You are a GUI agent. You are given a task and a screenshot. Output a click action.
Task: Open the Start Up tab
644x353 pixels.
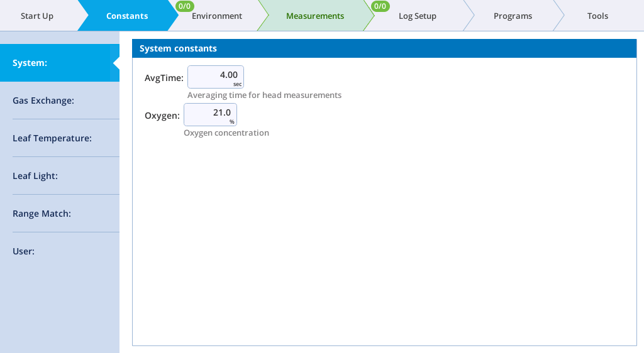(x=37, y=16)
